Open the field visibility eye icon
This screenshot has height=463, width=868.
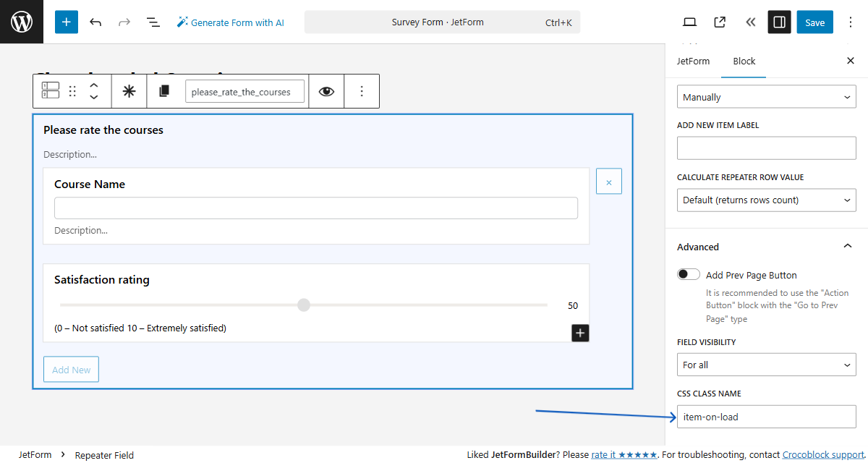(326, 90)
